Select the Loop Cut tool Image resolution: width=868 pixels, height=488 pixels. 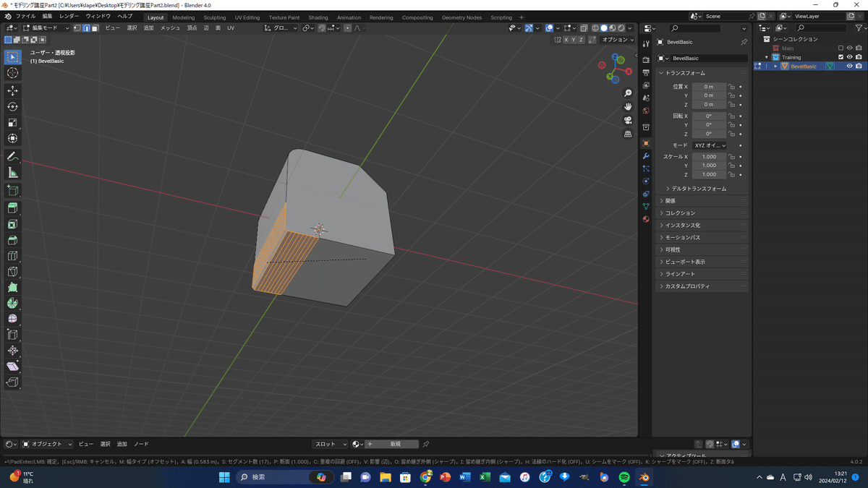point(12,256)
